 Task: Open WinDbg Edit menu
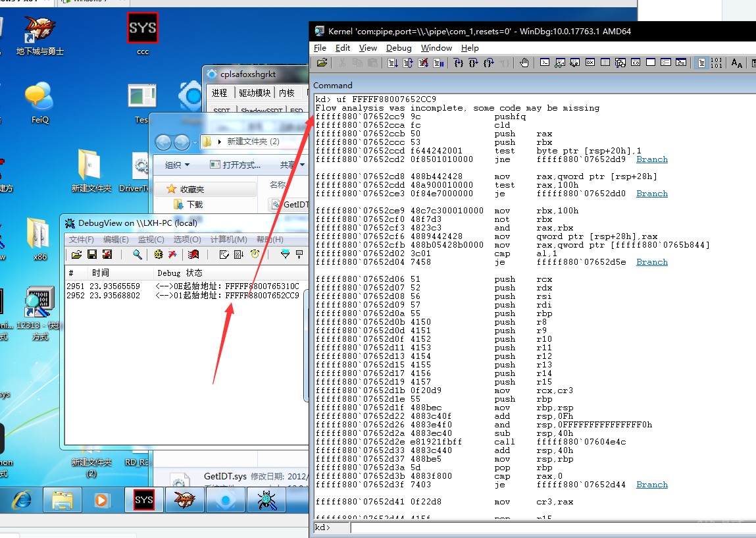343,48
